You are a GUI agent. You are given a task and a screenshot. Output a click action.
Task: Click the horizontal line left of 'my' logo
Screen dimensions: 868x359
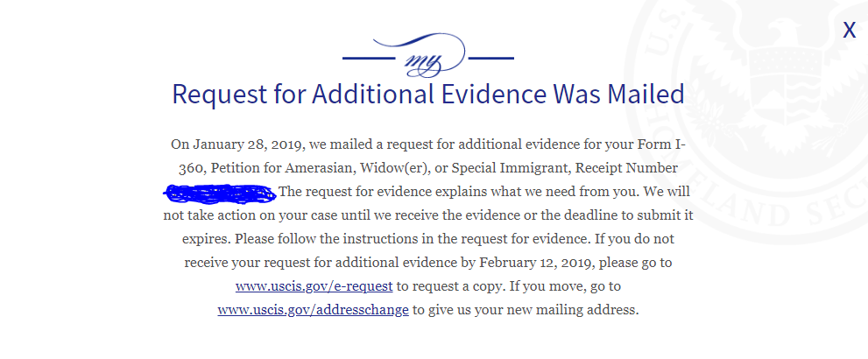click(369, 58)
